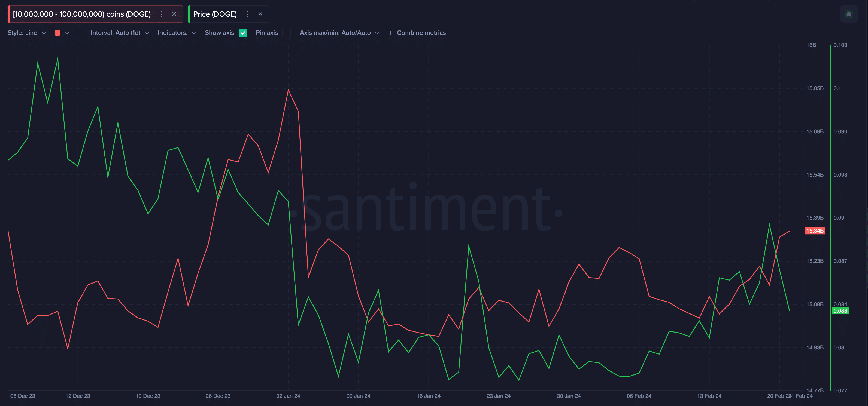Click the 0.096 price axis label
868x406 pixels.
pyautogui.click(x=840, y=132)
